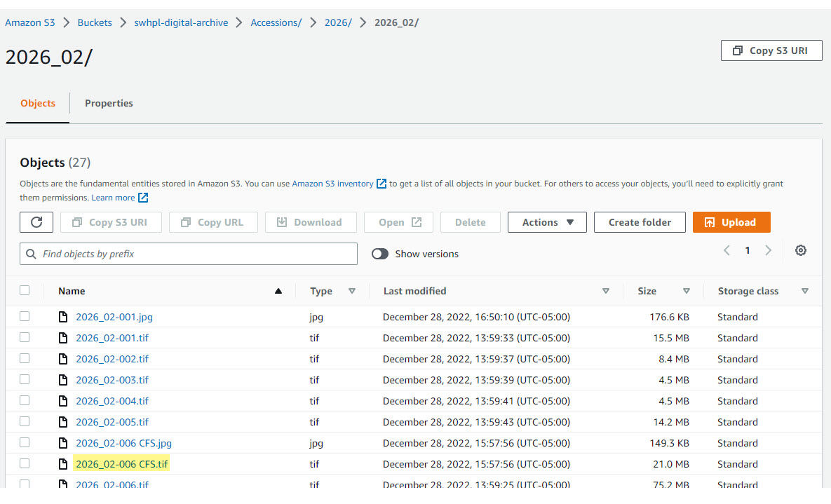Click the copy icon inside the top-right Copy S3 URI button

tap(737, 50)
